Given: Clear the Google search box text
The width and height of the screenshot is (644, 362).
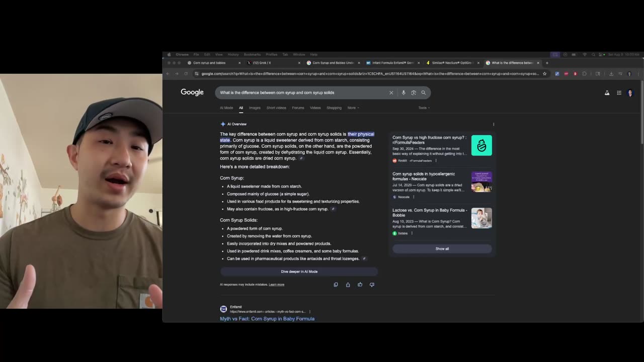Looking at the screenshot, I should [x=391, y=93].
